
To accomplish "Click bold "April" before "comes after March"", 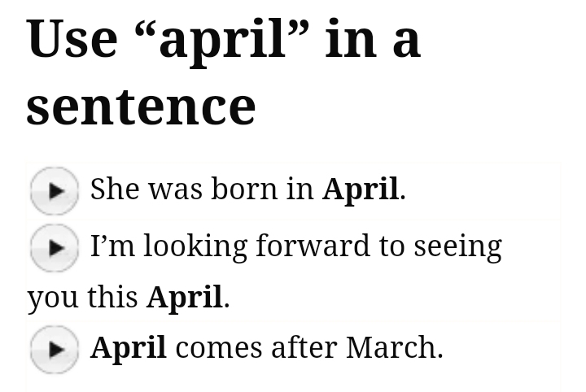I will (128, 348).
